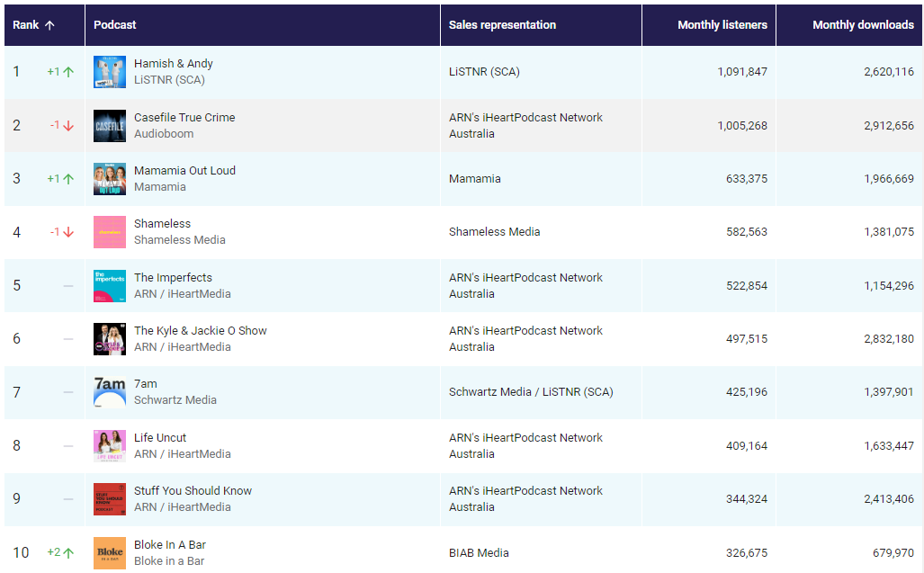Open The Imperfects artwork thumbnail
924x573 pixels.
110,286
